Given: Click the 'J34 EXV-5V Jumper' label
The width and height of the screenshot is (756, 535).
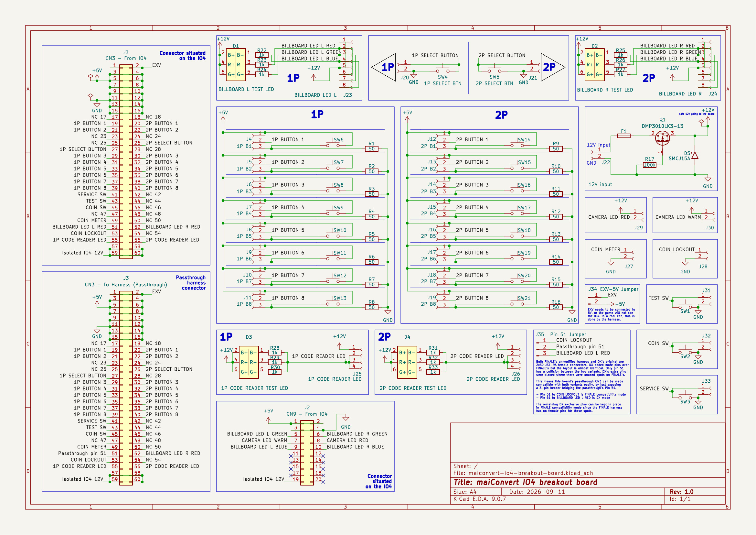Looking at the screenshot, I should [x=613, y=289].
